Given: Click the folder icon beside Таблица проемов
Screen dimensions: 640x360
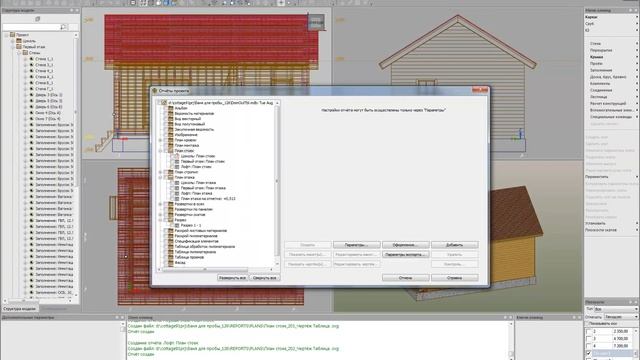Looking at the screenshot, I should click(x=171, y=257).
